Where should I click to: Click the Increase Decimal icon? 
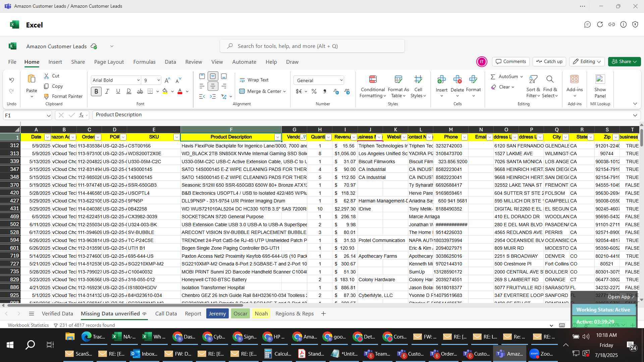[x=336, y=92]
